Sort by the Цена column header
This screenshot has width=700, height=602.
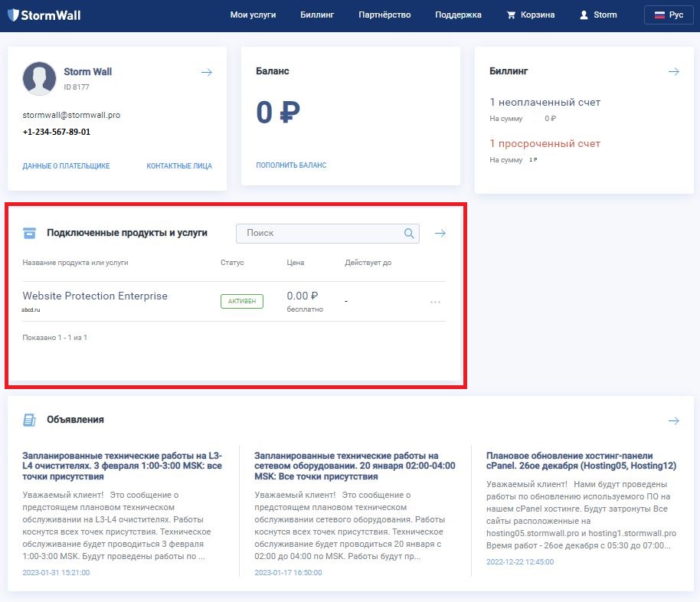pyautogui.click(x=296, y=263)
